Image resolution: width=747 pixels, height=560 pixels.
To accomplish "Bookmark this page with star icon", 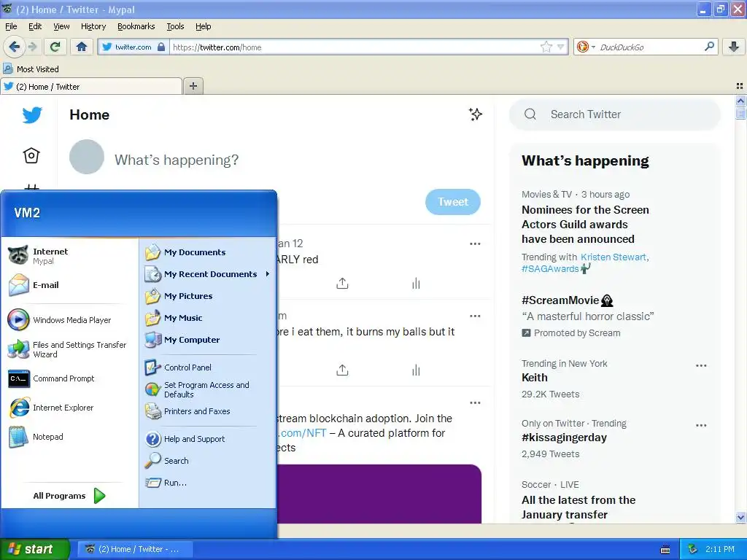I will coord(546,47).
